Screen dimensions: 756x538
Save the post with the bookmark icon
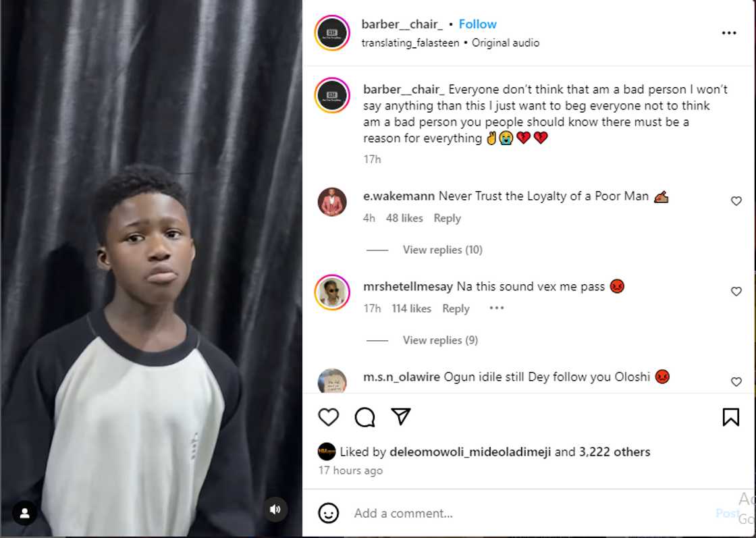pos(730,417)
